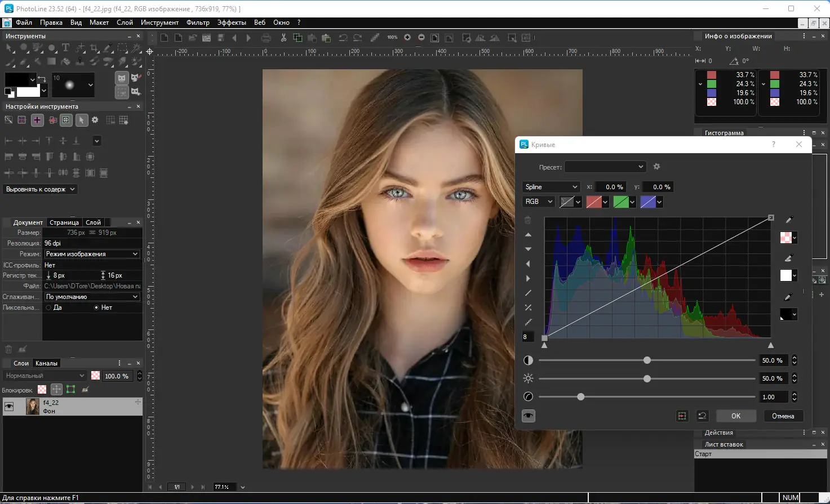Click the Cut scissors icon in toolbar
This screenshot has height=504, width=830.
coord(283,38)
